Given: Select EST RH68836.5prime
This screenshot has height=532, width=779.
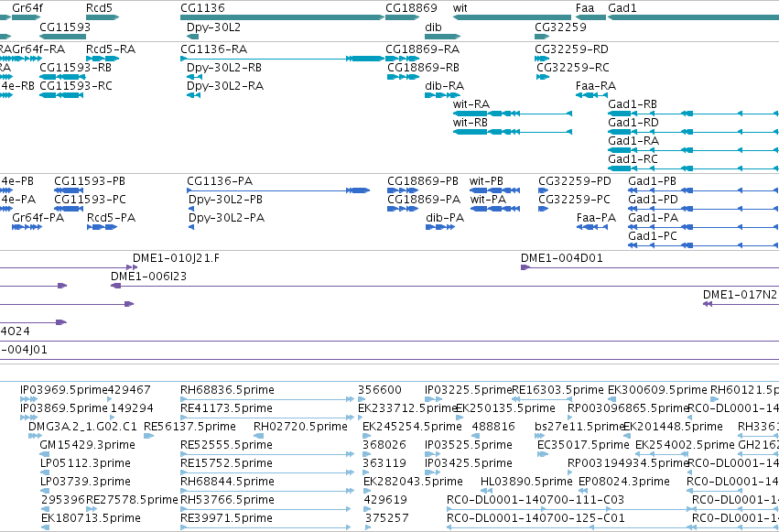Looking at the screenshot, I should [x=227, y=390].
